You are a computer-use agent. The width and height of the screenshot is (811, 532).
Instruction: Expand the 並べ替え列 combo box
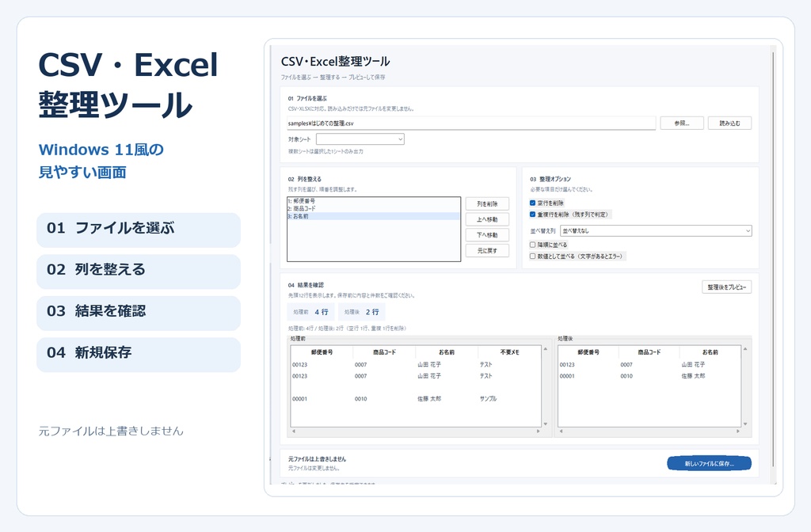656,230
